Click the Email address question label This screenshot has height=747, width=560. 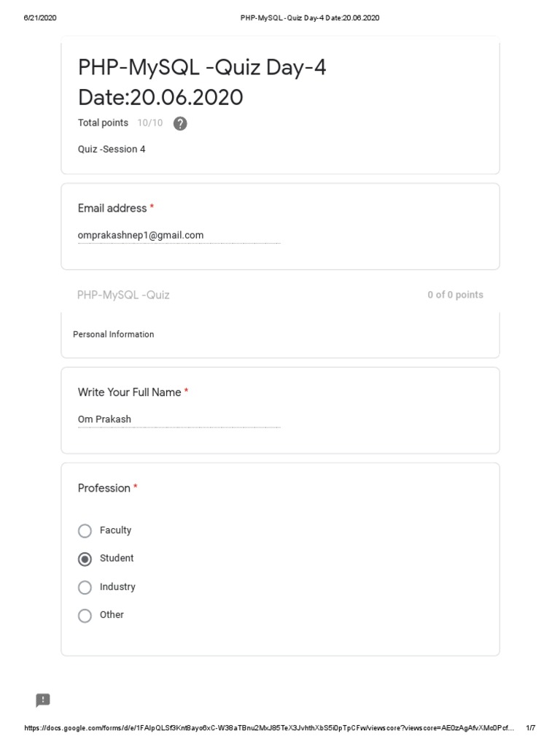coord(112,208)
